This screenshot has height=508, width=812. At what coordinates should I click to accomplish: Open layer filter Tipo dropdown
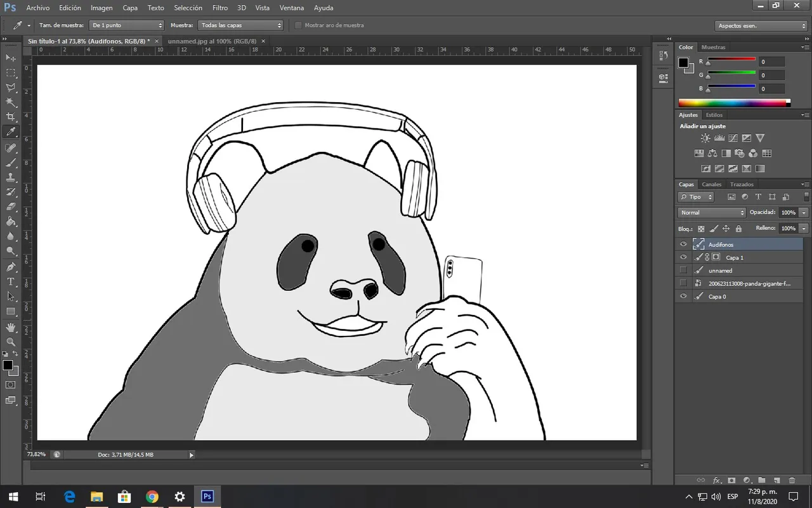coord(696,197)
